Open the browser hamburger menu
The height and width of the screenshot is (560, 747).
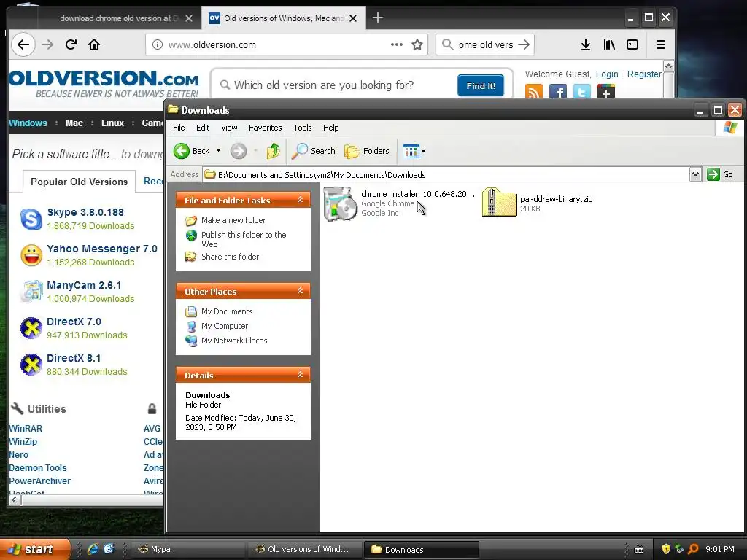(661, 44)
